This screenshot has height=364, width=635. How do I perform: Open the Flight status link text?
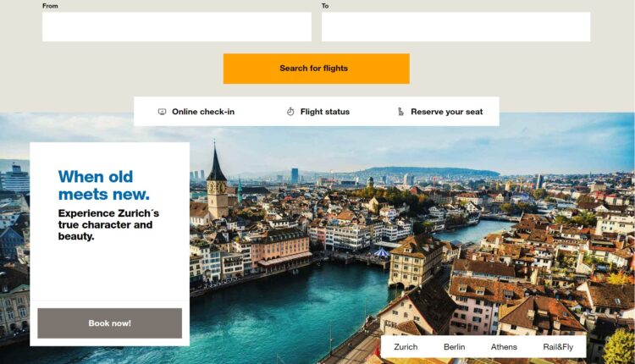point(325,112)
